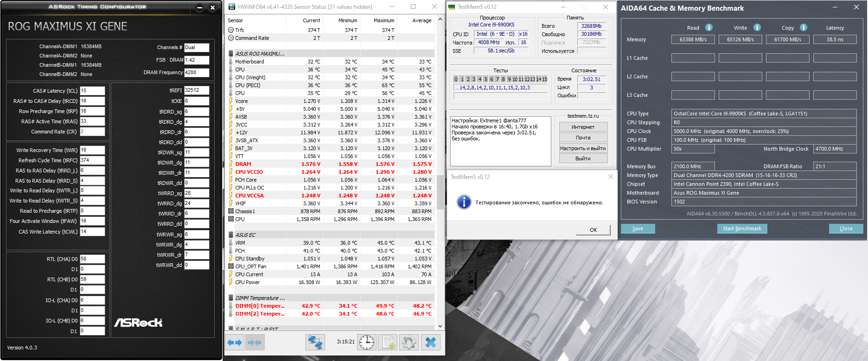Select the DRAM voltage row in HWiNFO
Viewport: 868px width, 361px height.
point(330,164)
